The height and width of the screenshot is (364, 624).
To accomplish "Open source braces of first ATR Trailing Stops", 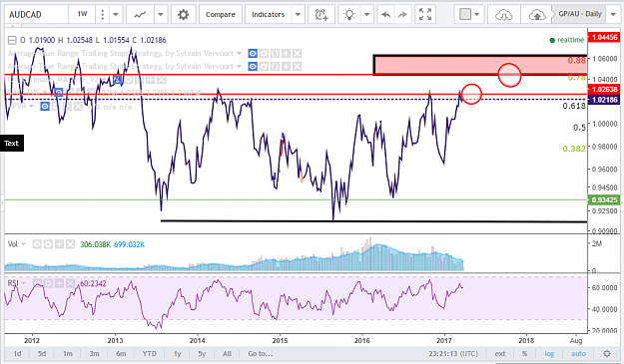I will coord(275,53).
